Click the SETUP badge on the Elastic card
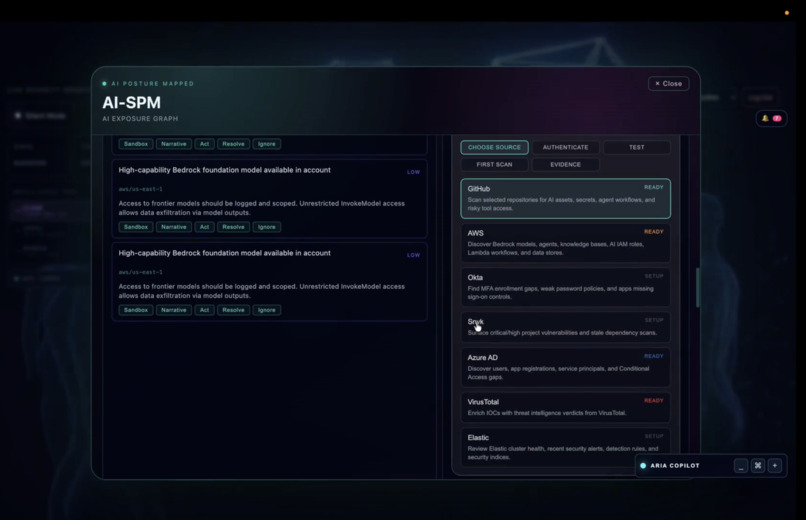Image resolution: width=806 pixels, height=520 pixels. click(x=654, y=436)
